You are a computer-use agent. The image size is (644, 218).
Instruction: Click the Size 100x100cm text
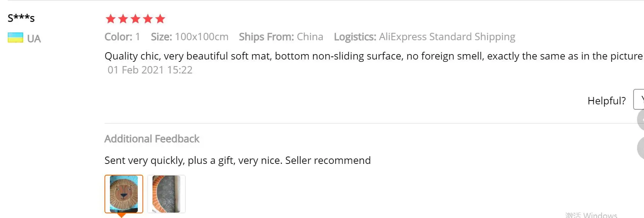coord(190,37)
